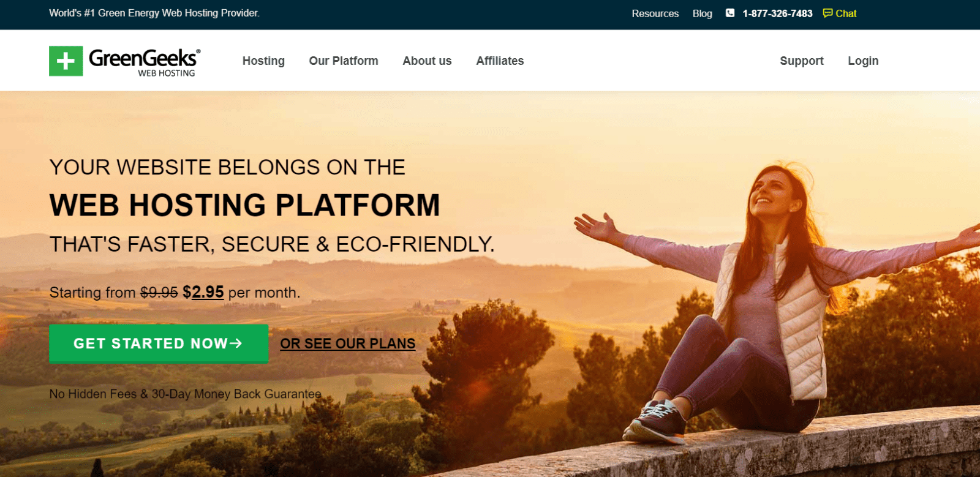Open the Support page

[802, 61]
